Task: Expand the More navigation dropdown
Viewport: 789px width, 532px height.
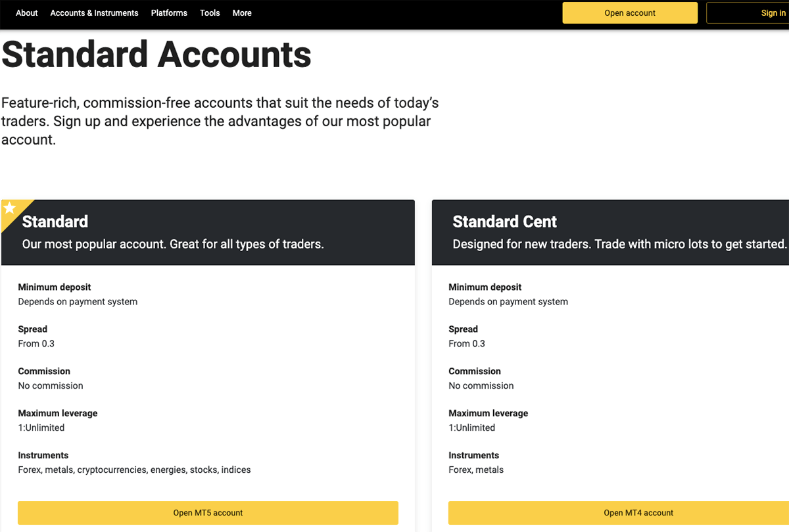Action: click(242, 12)
